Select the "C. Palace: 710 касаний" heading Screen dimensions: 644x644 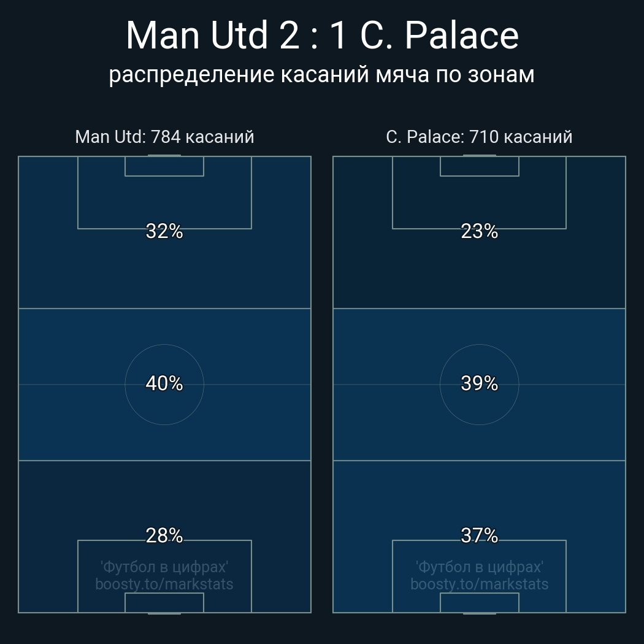tap(479, 136)
